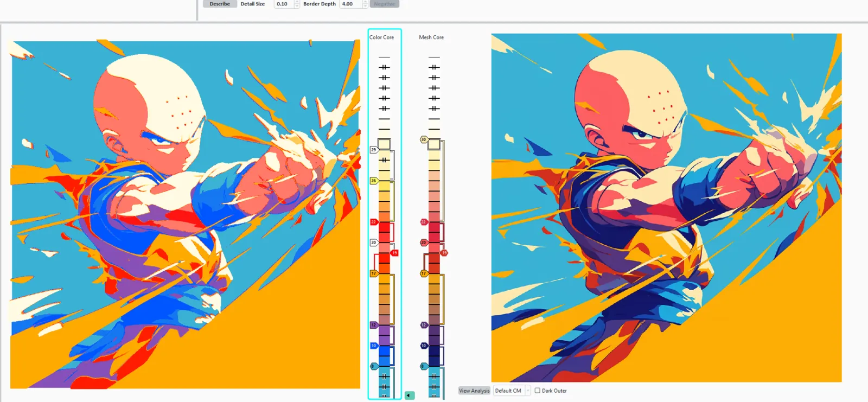Select marker 22 in Mesh Core
The width and height of the screenshot is (868, 402).
coord(424,222)
